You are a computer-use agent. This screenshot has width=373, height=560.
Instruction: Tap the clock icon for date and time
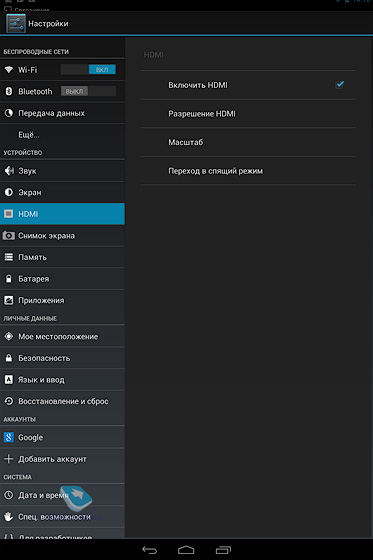(9, 495)
